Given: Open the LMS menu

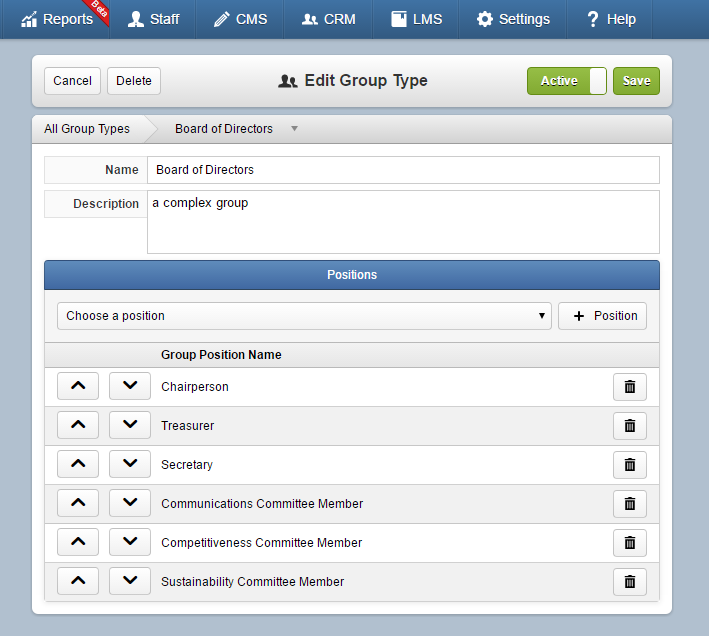Looking at the screenshot, I should coord(416,19).
